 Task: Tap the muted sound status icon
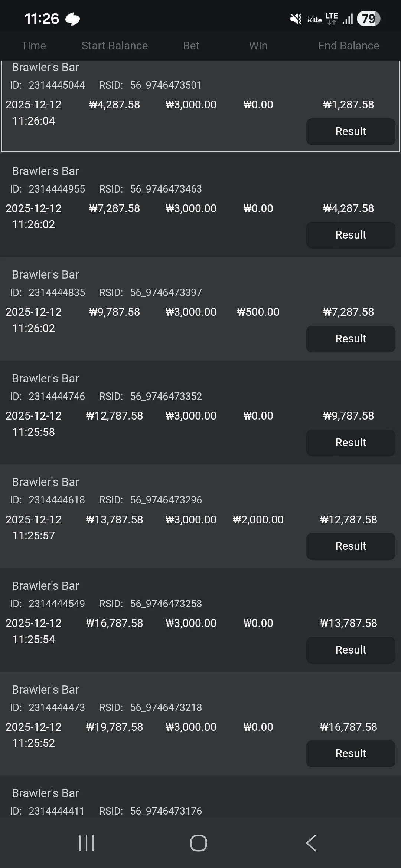point(296,19)
